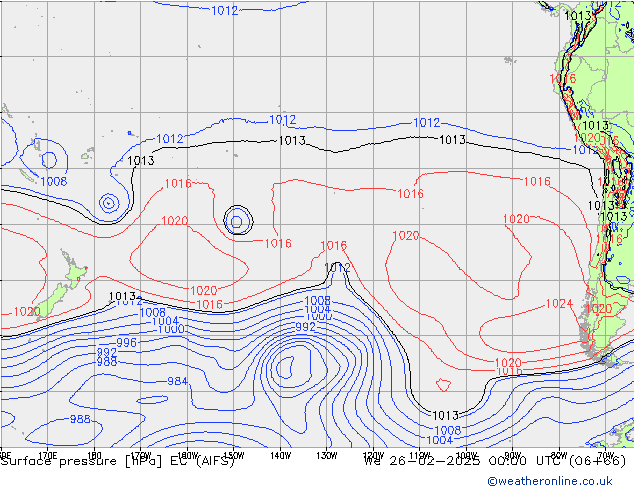Click the 'Surface pressure [hPa] EC (AIFS)' title

click(118, 461)
